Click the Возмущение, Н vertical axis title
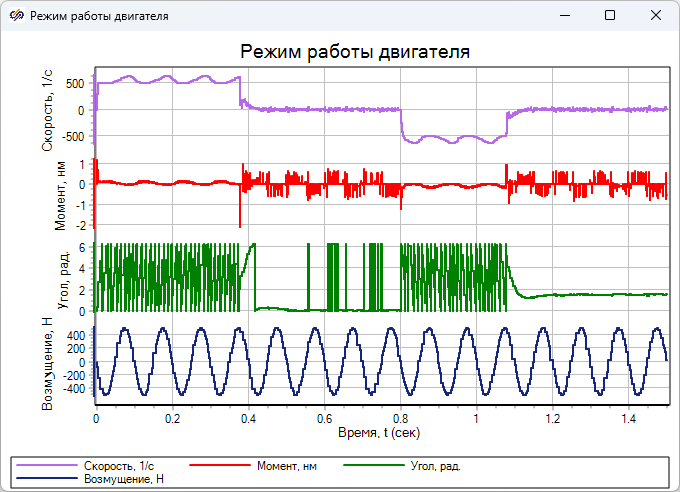Viewport: 680px width, 492px height. pos(48,362)
